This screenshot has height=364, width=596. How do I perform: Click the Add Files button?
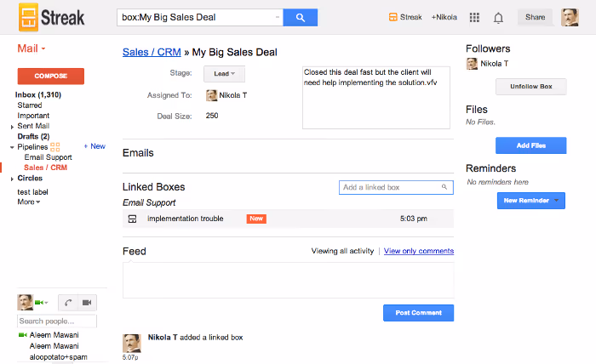tap(531, 145)
